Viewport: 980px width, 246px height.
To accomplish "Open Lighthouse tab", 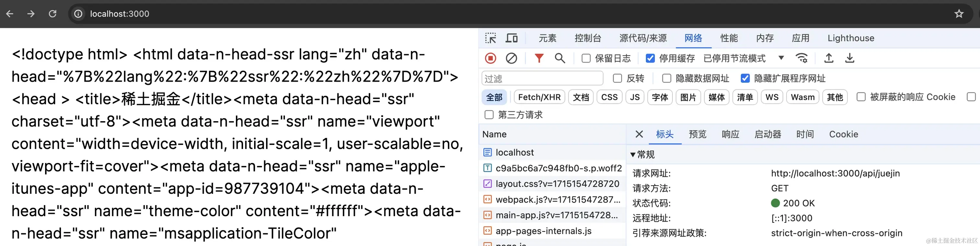I will point(851,38).
